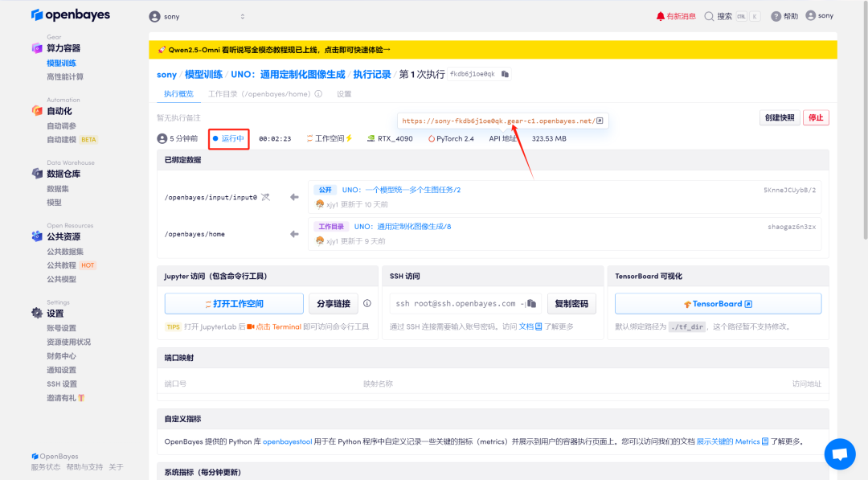This screenshot has height=480, width=868.
Task: Click the openbayes logo
Action: coord(71,15)
